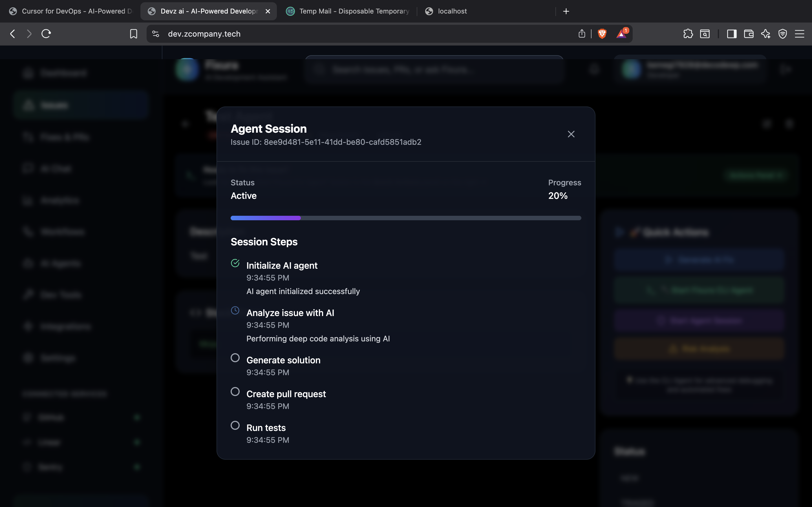Screen dimensions: 812x507
Task: Switch to the localhost tab
Action: coord(452,11)
